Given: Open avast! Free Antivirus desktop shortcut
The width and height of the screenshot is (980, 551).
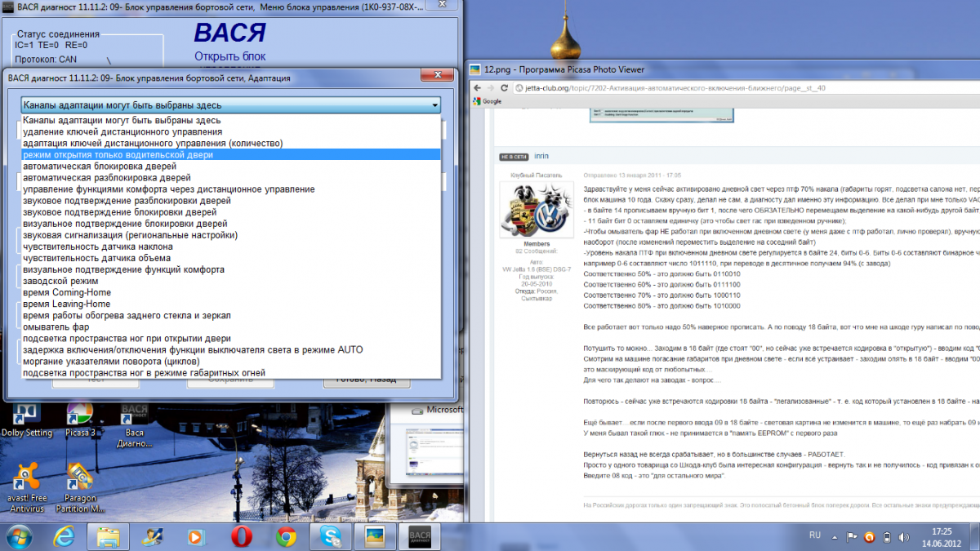Looking at the screenshot, I should pos(26,488).
